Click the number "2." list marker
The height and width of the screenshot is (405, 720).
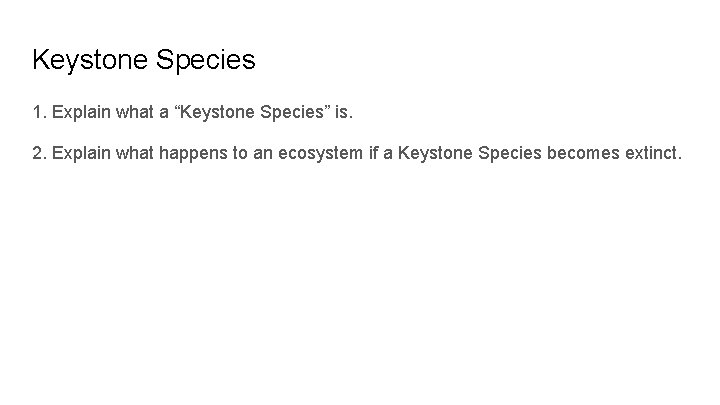(x=39, y=155)
